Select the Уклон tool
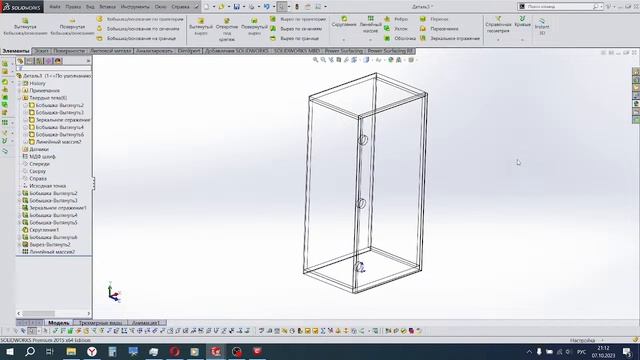 (396, 29)
